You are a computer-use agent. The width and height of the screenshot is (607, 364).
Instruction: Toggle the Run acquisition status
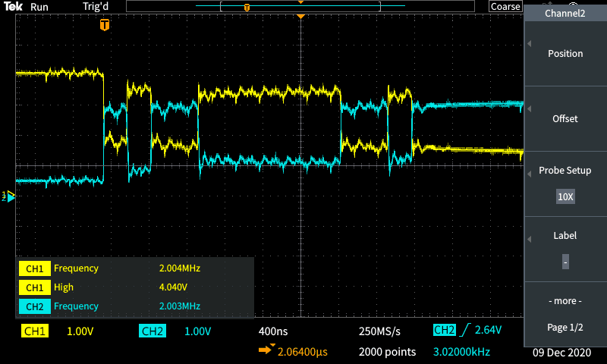click(x=39, y=6)
